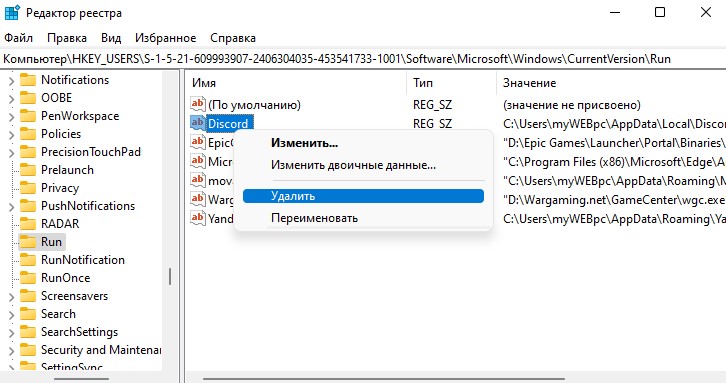Click the Privacy folder icon
Viewport: 726px width, 383px height.
click(x=28, y=188)
